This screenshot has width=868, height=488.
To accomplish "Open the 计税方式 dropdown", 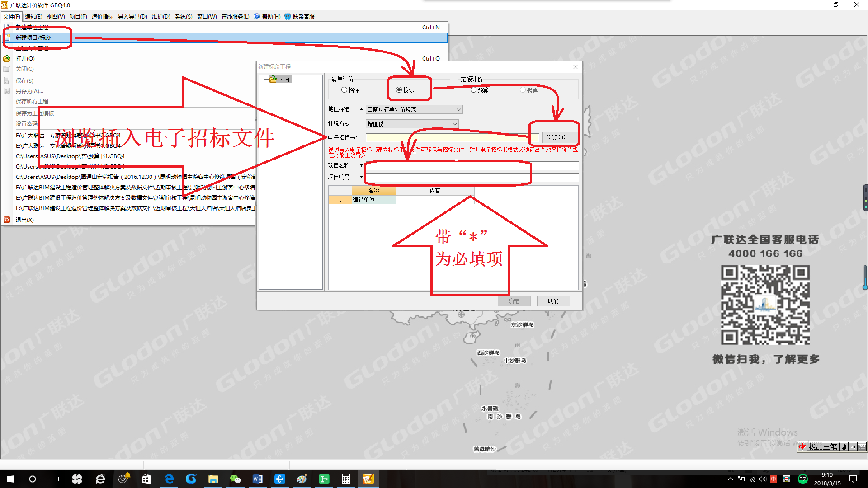I will [x=412, y=124].
